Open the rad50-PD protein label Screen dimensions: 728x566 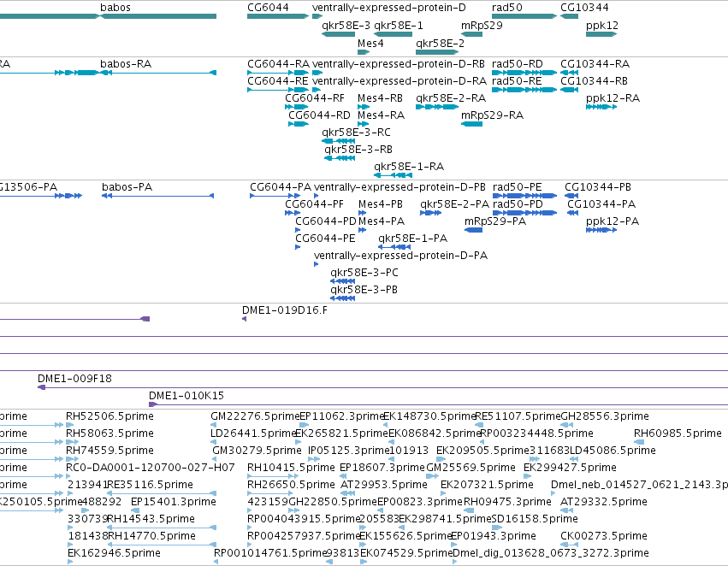[x=518, y=204]
